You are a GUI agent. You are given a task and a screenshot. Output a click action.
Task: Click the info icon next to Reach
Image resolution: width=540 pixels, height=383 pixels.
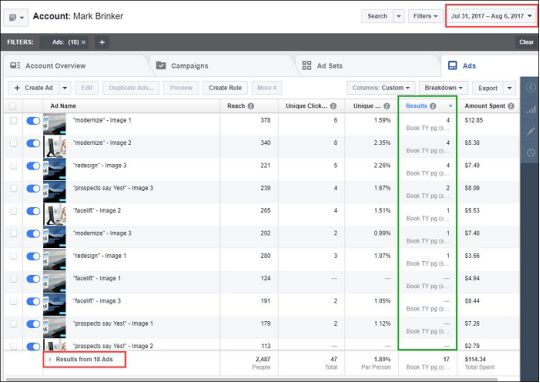coord(251,106)
